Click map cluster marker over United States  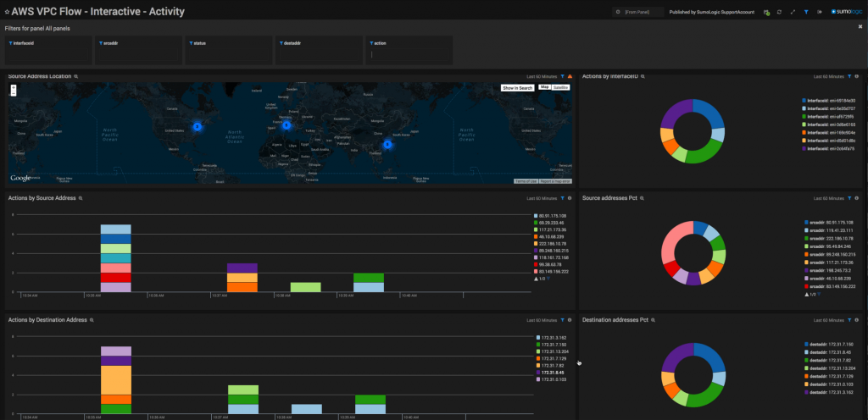pos(197,126)
